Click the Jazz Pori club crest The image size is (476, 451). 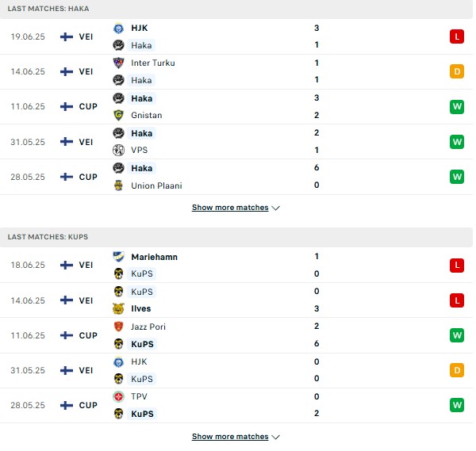[x=118, y=327]
